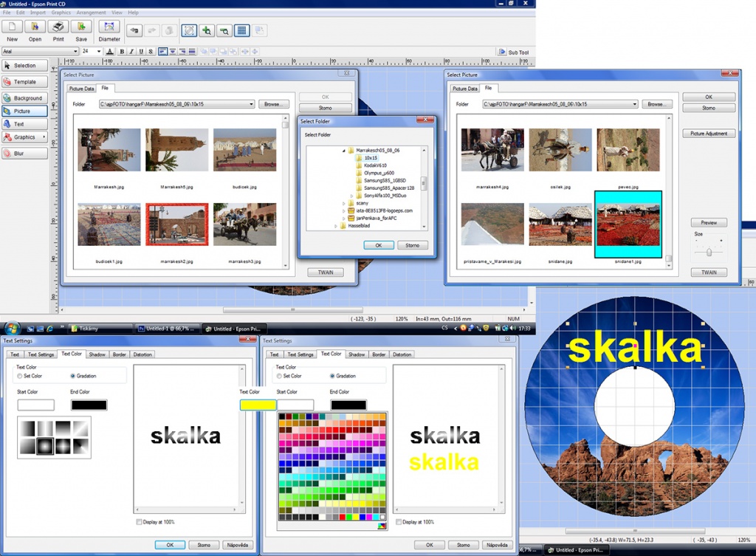Click the zoom out magnifier icon
This screenshot has height=556, width=756.
pos(224,31)
